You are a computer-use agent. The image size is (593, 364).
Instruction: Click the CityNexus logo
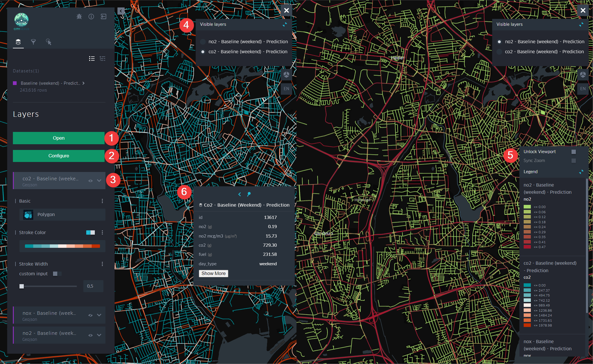[21, 22]
